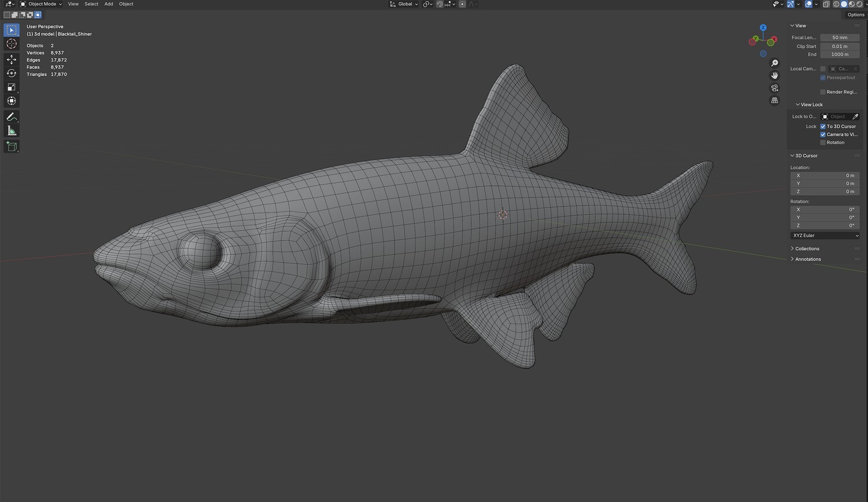Toggle proportional editing button
The image size is (868, 502).
[x=462, y=4]
